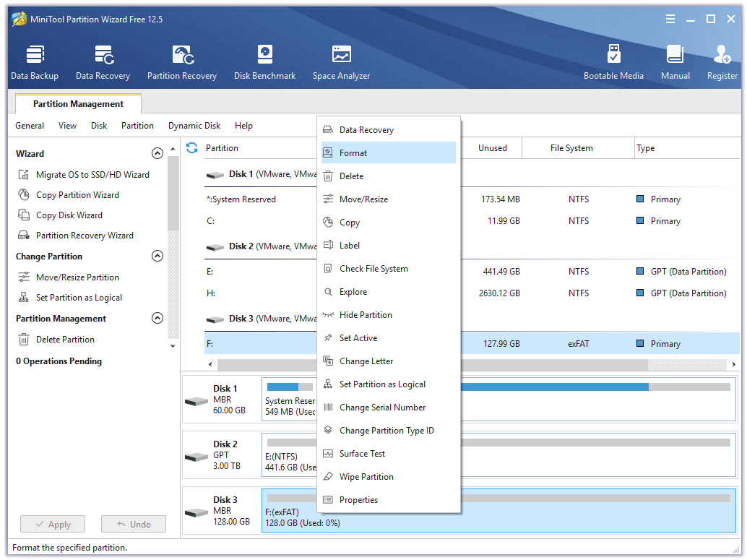Open the Disk menu

click(99, 125)
